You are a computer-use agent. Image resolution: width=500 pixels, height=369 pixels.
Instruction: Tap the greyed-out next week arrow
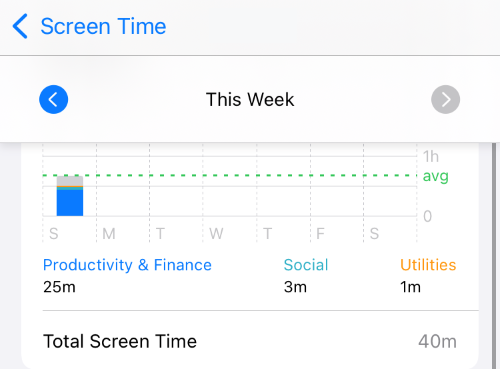[x=446, y=99]
